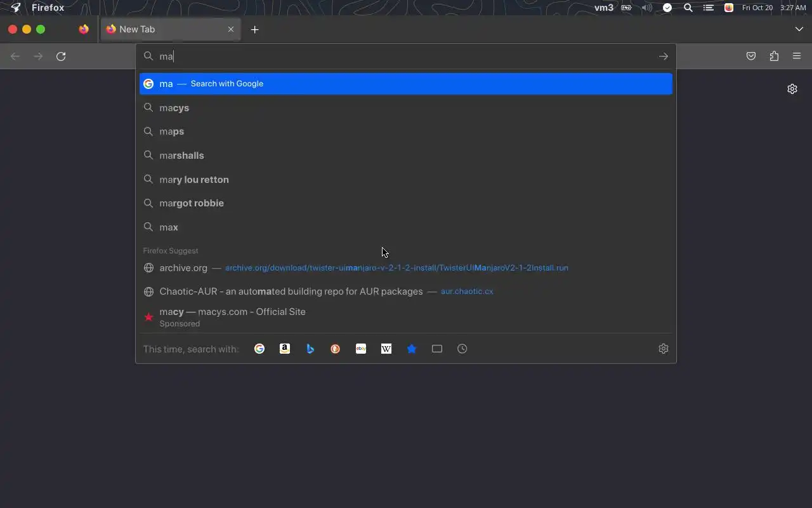Select the 'marshalls' search suggestion

point(406,156)
